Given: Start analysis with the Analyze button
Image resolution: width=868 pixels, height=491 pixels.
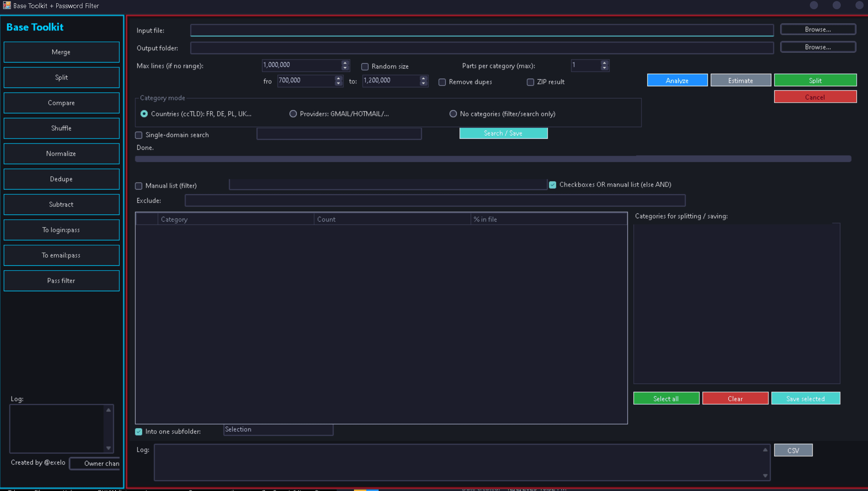Looking at the screenshot, I should [677, 80].
